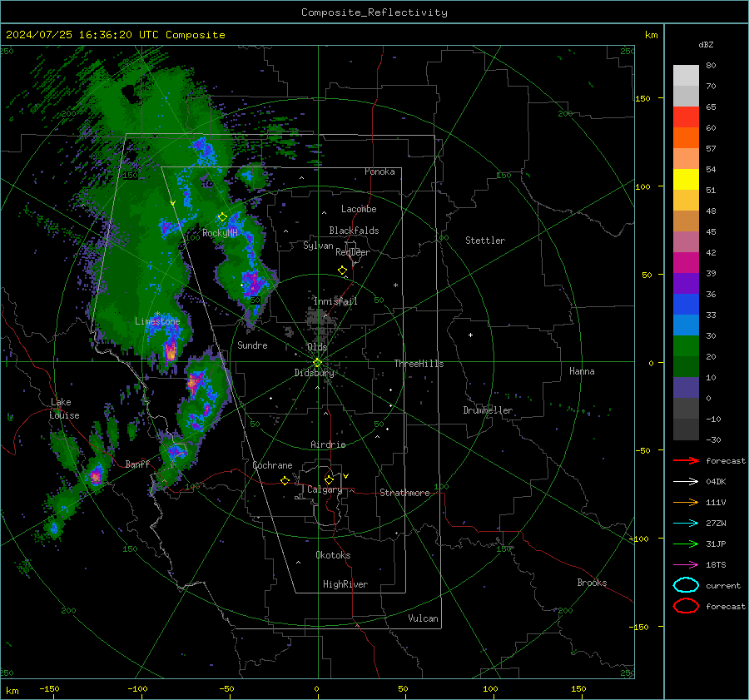The image size is (749, 700).
Task: Click the Olds city label
Action: (317, 347)
